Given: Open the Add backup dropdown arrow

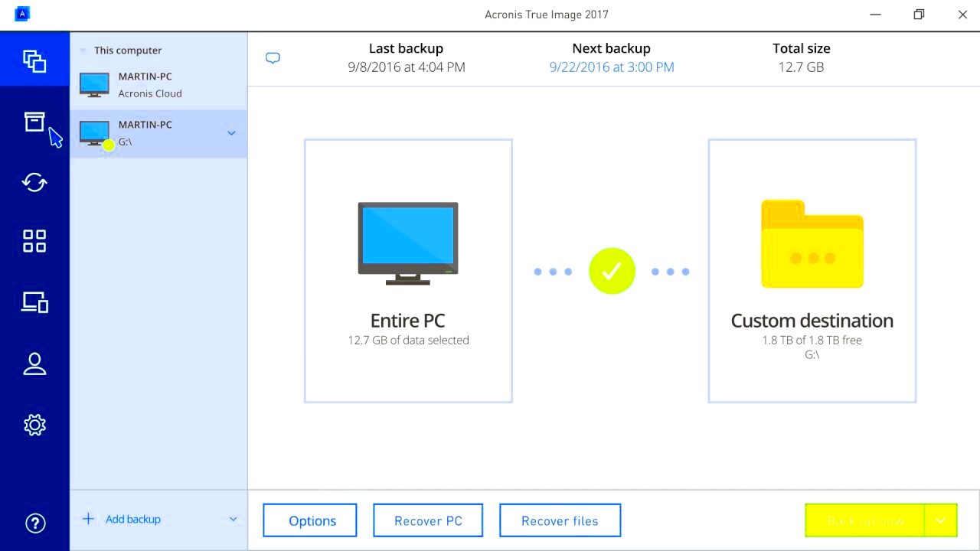Looking at the screenshot, I should 233,519.
